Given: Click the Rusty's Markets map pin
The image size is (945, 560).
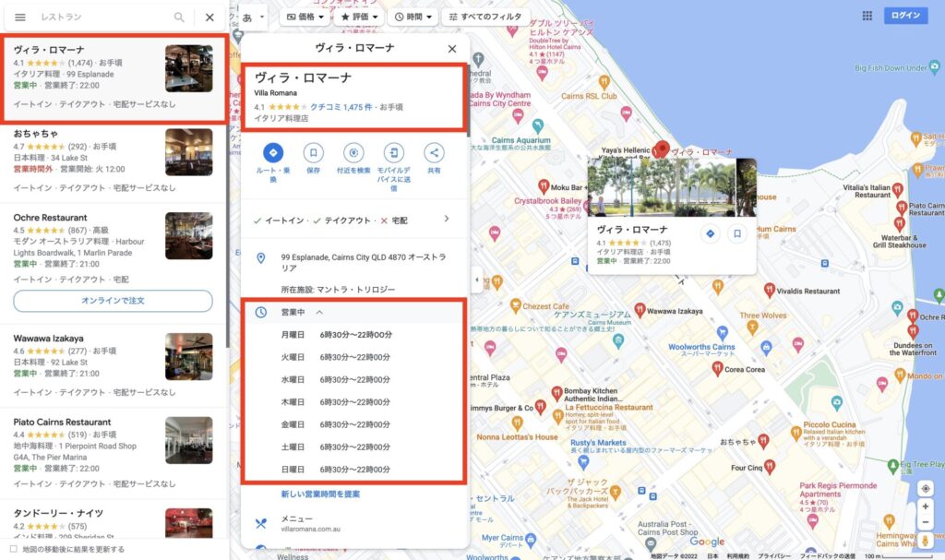Looking at the screenshot, I should click(x=583, y=461).
